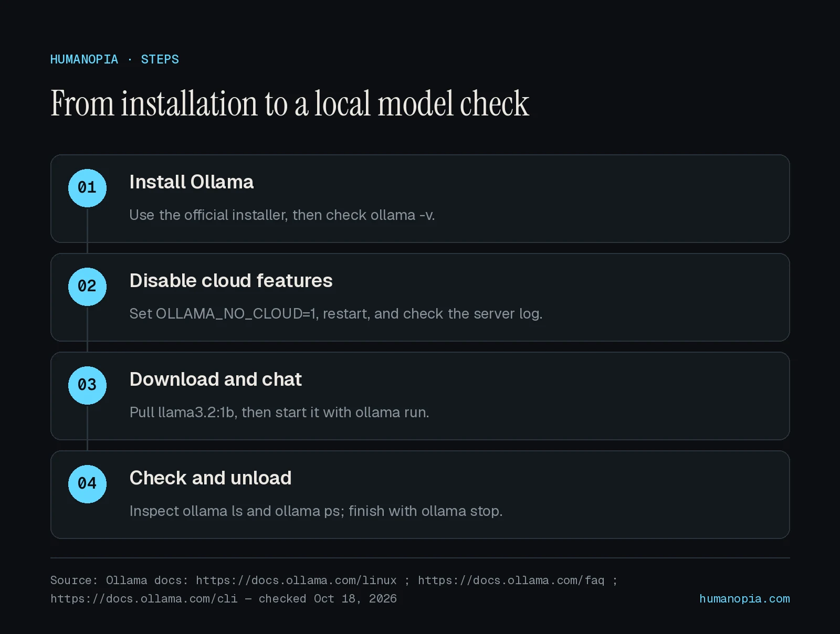840x634 pixels.
Task: Open the docs.ollama.com/linux source link
Action: pyautogui.click(x=296, y=580)
